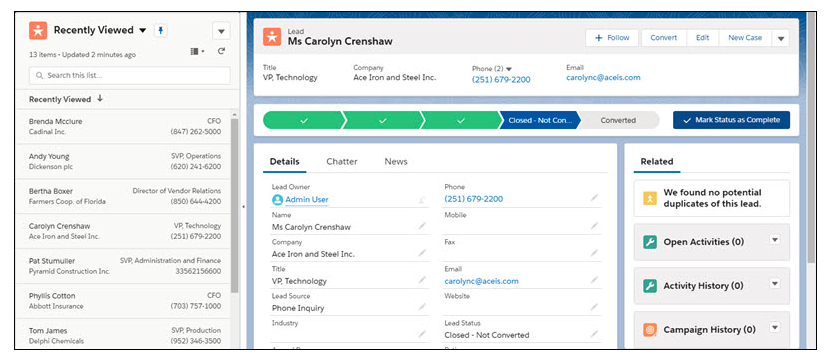Image resolution: width=830 pixels, height=360 pixels.
Task: Pin the Recently Viewed list
Action: pos(160,31)
